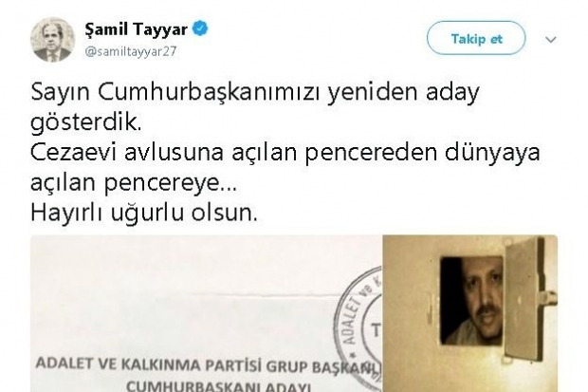Image resolution: width=588 pixels, height=392 pixels.
Task: Open the attached document image with stamp
Action: coord(206,313)
